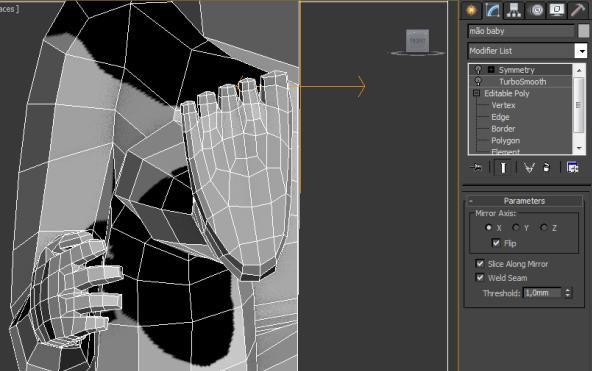Select the Y mirror axis
The width and height of the screenshot is (592, 371).
click(516, 228)
